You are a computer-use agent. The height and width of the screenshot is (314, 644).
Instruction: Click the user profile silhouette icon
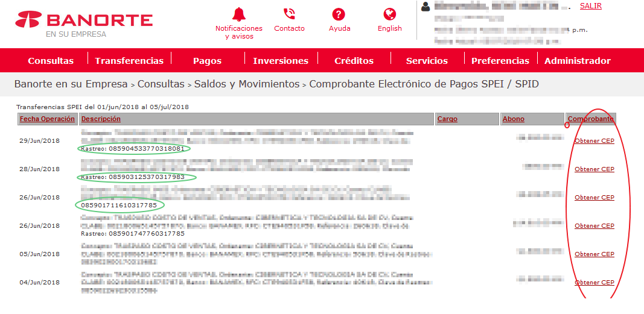[426, 7]
